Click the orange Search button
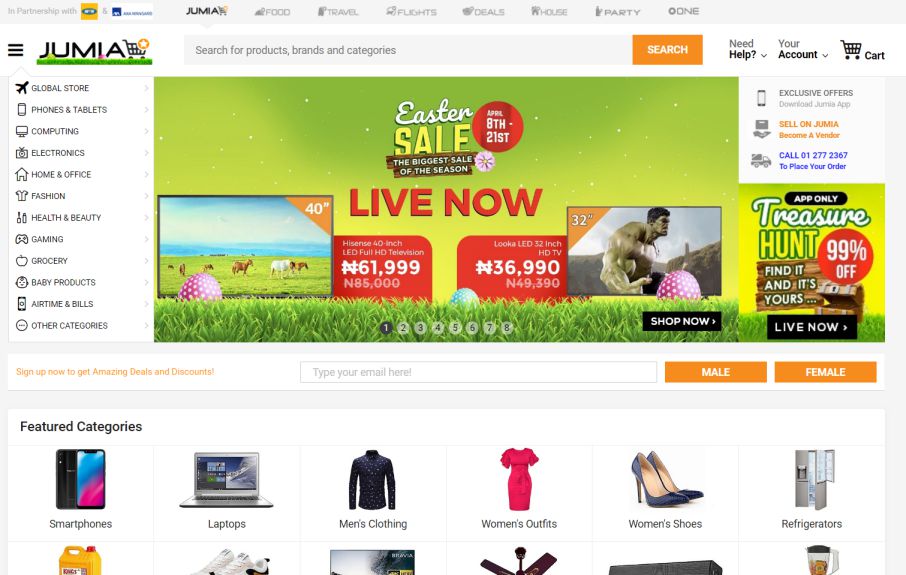Image resolution: width=906 pixels, height=575 pixels. coord(667,50)
